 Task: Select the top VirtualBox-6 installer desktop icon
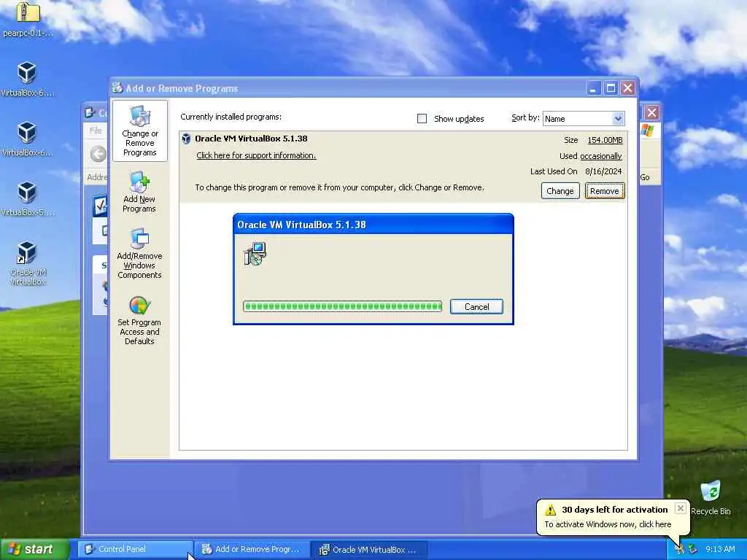tap(27, 72)
